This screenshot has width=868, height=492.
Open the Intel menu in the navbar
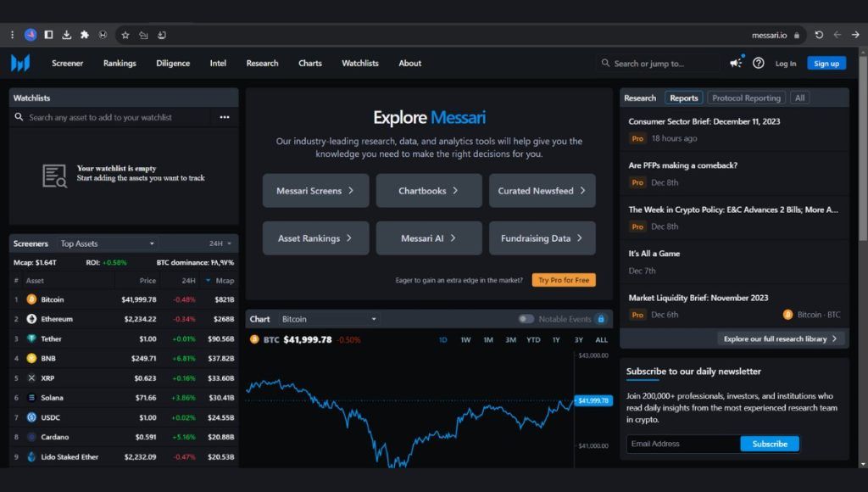pyautogui.click(x=218, y=63)
